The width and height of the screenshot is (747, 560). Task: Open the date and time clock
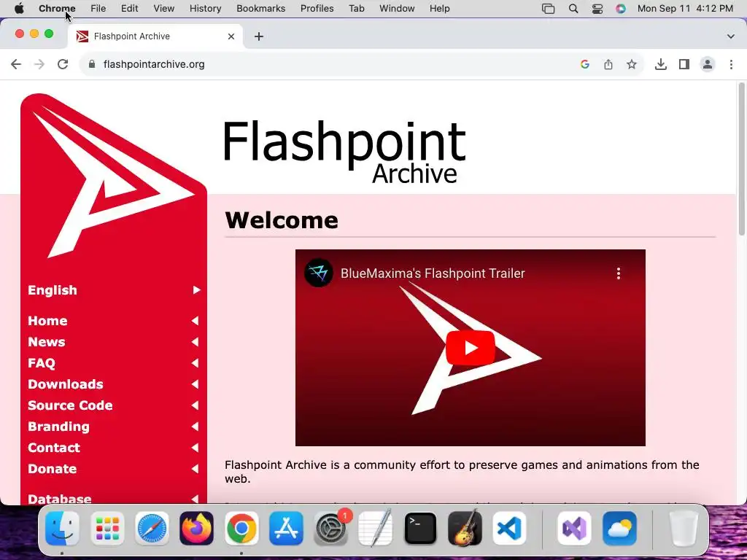[685, 9]
